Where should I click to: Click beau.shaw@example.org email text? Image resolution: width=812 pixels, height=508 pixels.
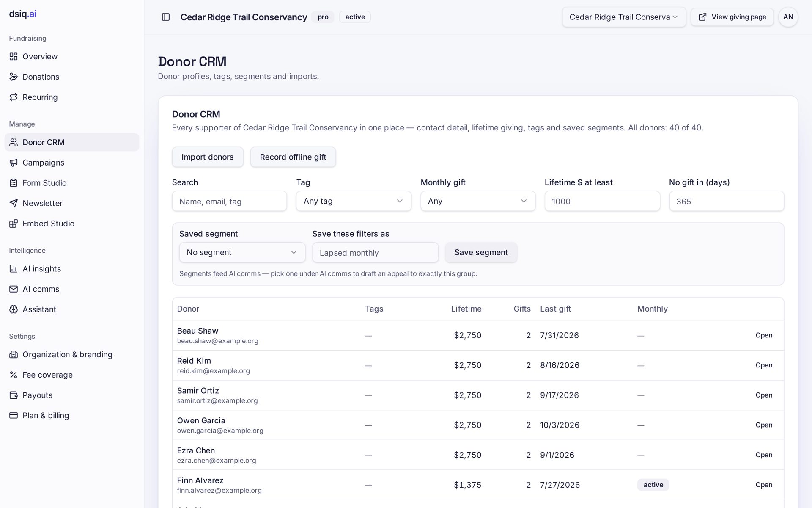(x=217, y=341)
